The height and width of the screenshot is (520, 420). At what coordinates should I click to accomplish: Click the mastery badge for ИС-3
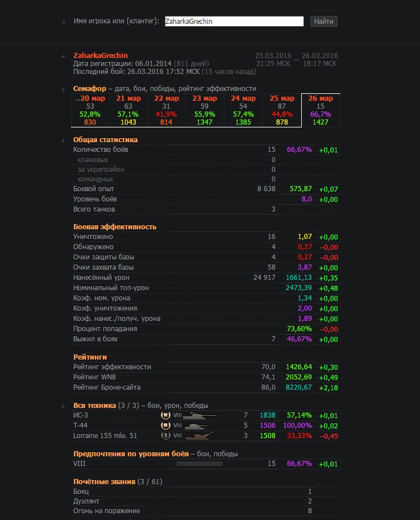tap(165, 416)
